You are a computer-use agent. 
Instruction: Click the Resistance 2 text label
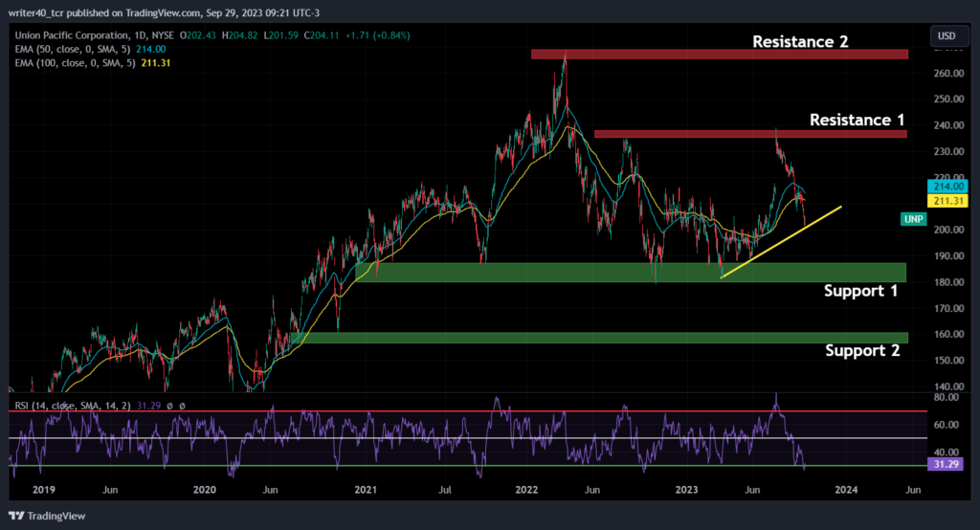[800, 42]
